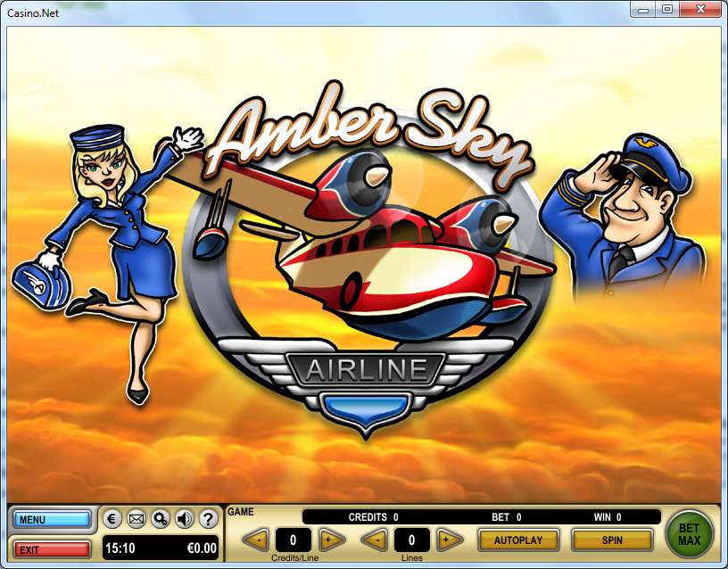Click the €0.00 balance display
Screen dimensions: 728x569
click(202, 548)
